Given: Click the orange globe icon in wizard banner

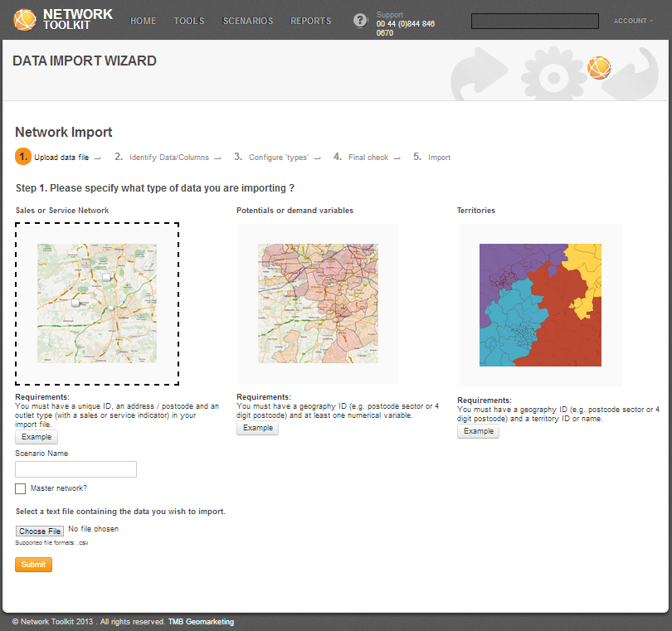Looking at the screenshot, I should pos(598,67).
